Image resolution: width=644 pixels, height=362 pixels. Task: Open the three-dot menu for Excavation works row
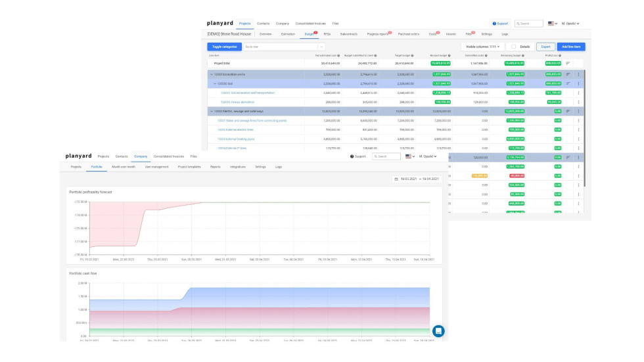(x=578, y=74)
